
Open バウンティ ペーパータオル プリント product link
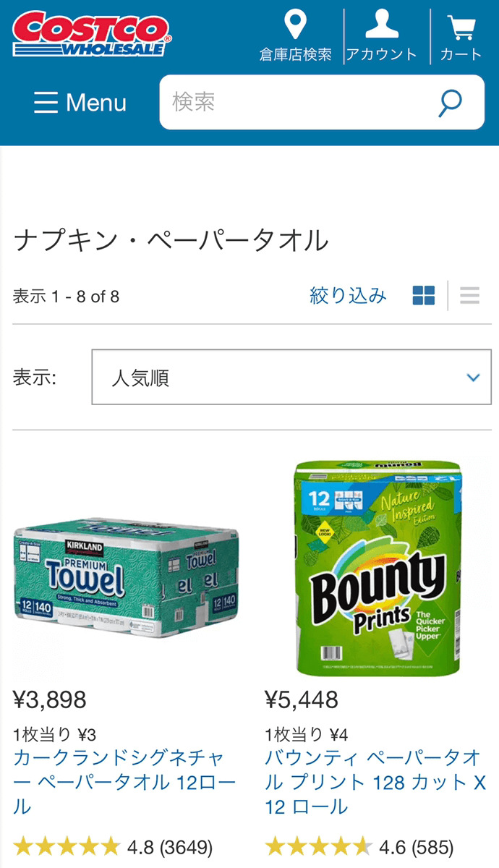coord(375,782)
